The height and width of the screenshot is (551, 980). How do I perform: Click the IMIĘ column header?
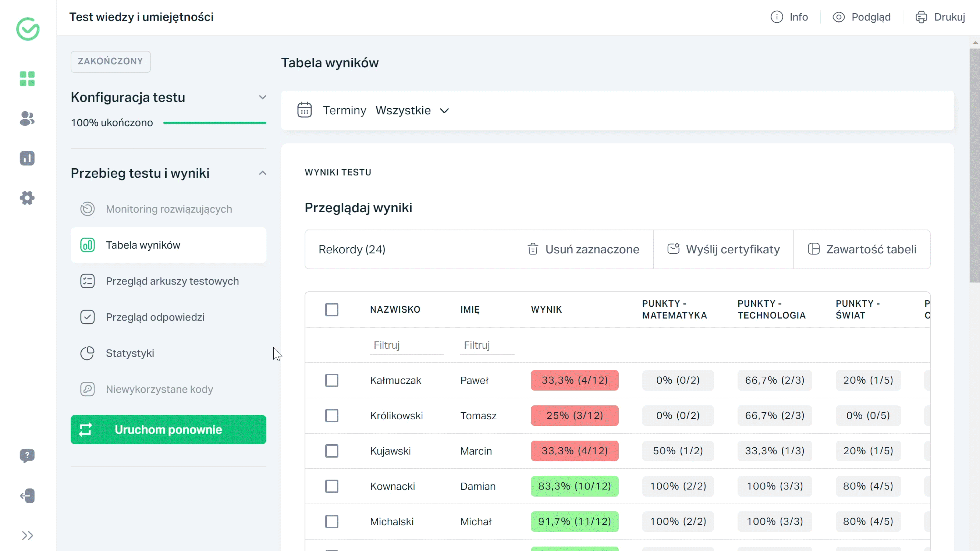[x=470, y=309]
